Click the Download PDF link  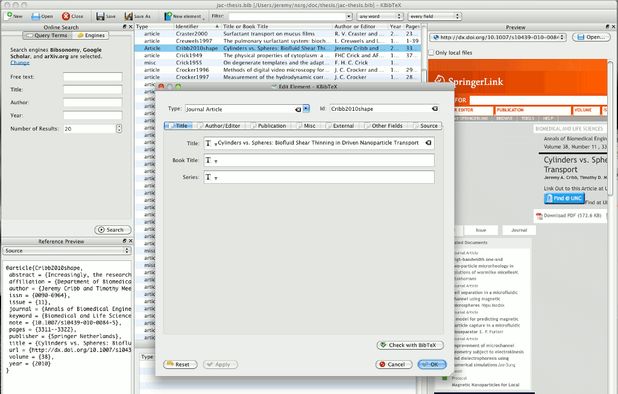pos(573,216)
